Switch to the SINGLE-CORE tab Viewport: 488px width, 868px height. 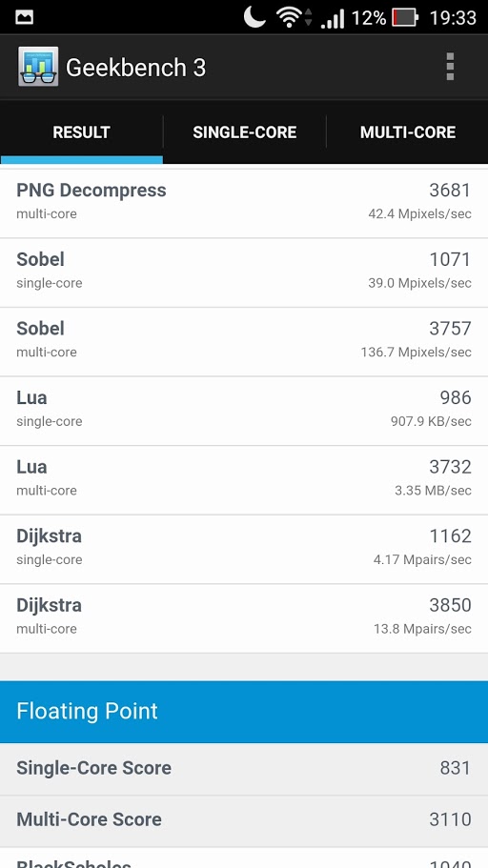[244, 132]
